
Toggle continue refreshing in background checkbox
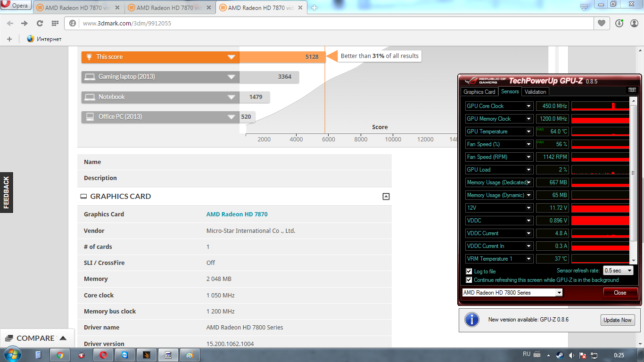469,280
